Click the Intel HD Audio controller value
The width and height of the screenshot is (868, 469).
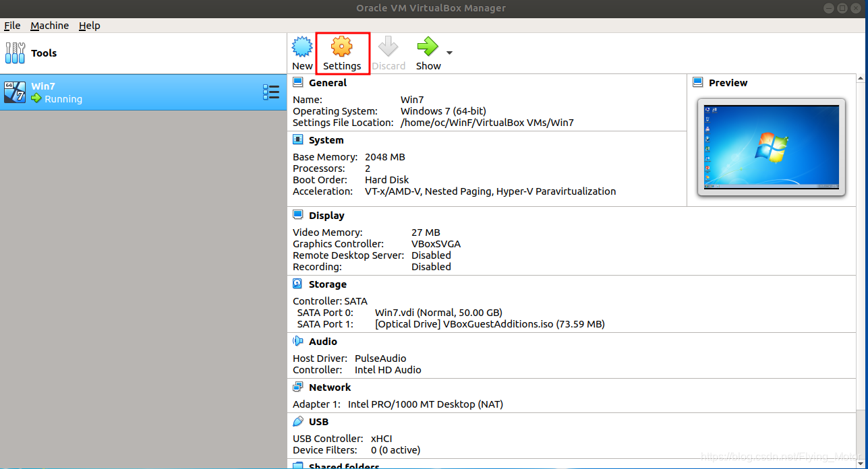pos(388,370)
